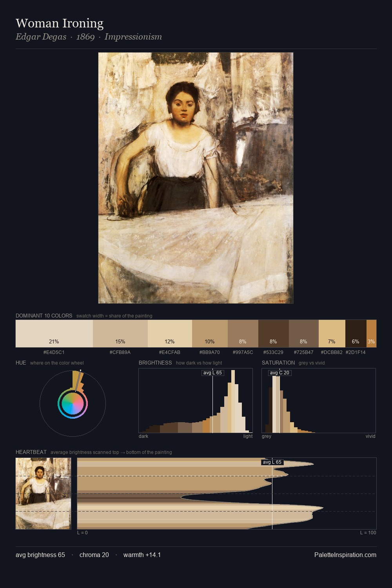Select the #997A5C color swatch
This screenshot has height=588, width=392.
243,334
